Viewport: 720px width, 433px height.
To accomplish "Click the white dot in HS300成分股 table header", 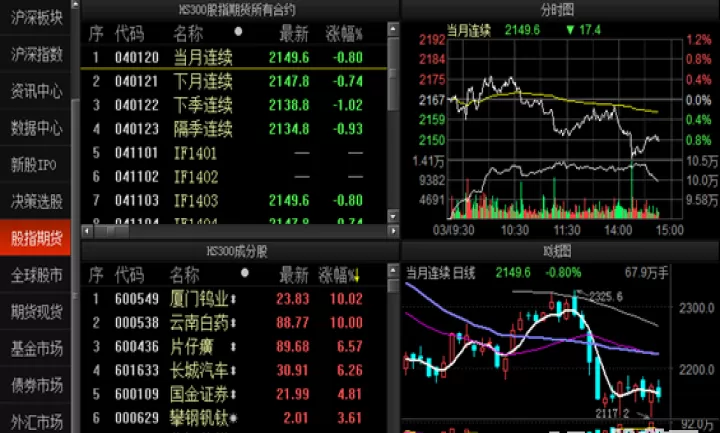I will coord(245,273).
